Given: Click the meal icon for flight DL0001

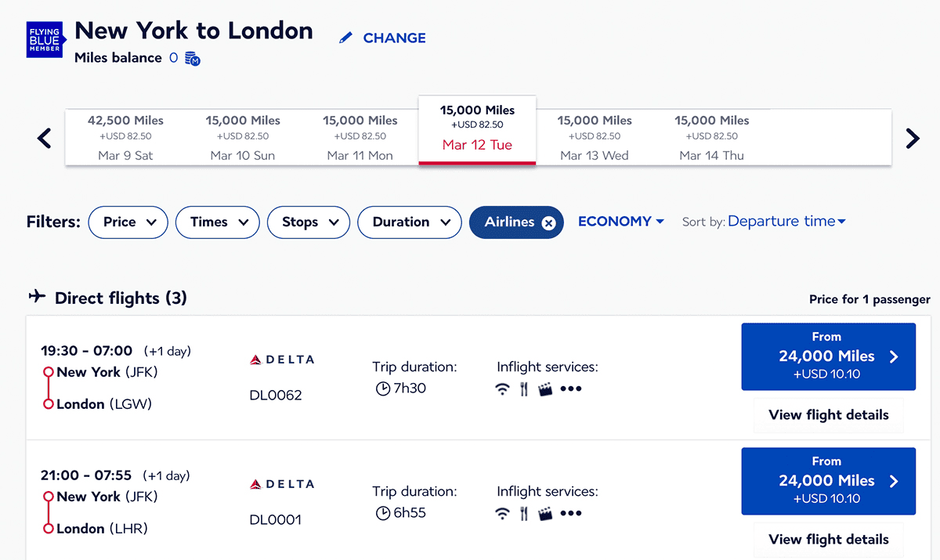Looking at the screenshot, I should pyautogui.click(x=524, y=514).
